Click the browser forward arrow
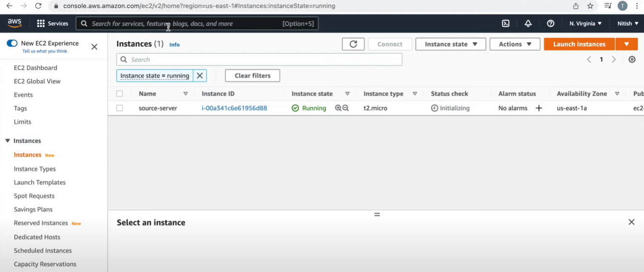 (x=24, y=6)
